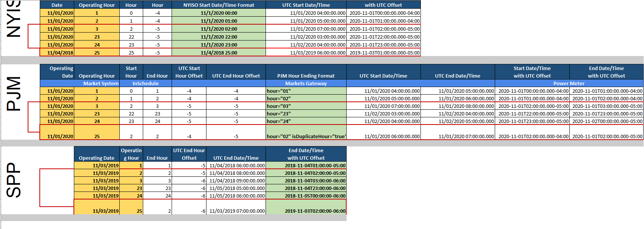The width and height of the screenshot is (644, 229).
Task: Click the cell "2018-11-04T23:00:00-06:00"
Action: pos(306,188)
